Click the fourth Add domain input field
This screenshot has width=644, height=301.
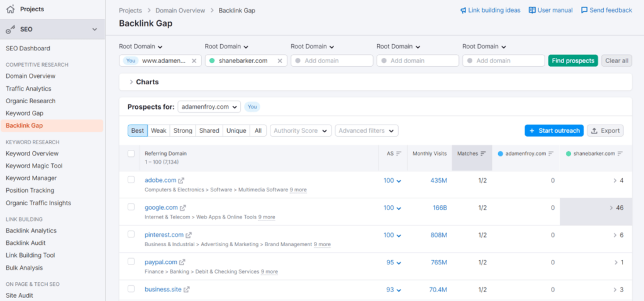click(x=418, y=61)
